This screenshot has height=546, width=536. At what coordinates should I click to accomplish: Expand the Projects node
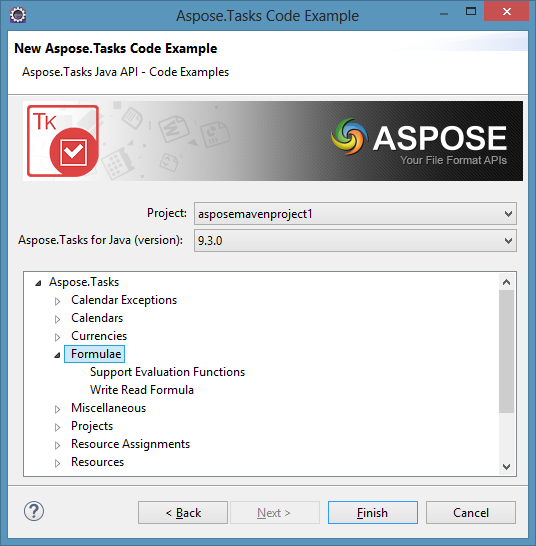[57, 427]
